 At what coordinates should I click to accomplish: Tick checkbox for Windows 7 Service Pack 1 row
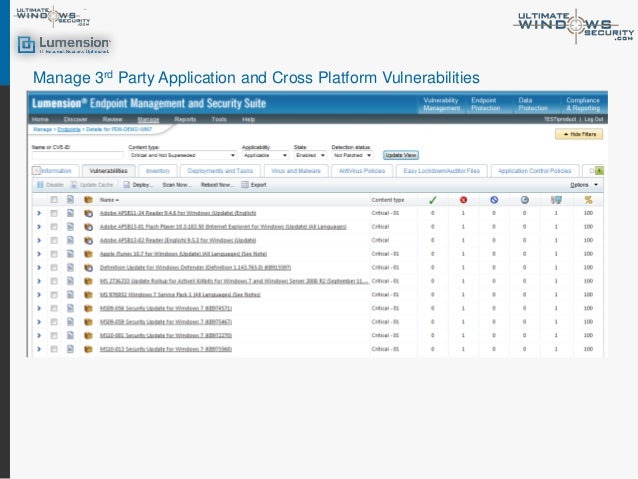(x=54, y=295)
